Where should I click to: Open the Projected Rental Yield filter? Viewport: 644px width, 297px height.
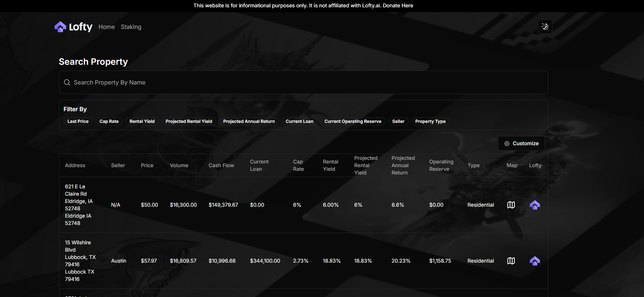click(189, 121)
